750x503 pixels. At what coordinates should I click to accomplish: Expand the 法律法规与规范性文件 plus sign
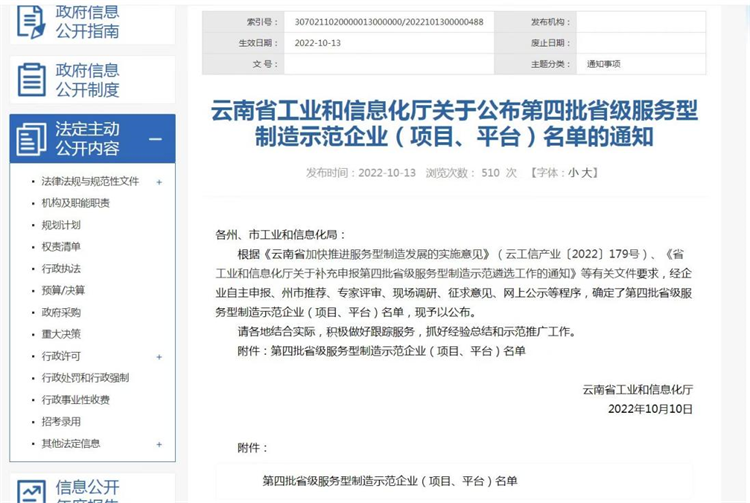click(x=159, y=182)
